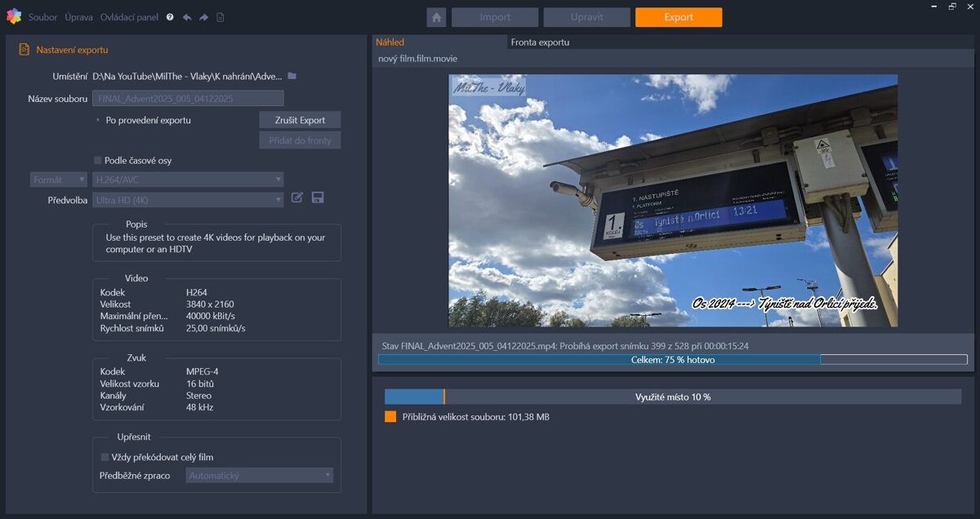Open the Ultra HD (4K) preset dropdown
The image size is (980, 519).
click(188, 200)
